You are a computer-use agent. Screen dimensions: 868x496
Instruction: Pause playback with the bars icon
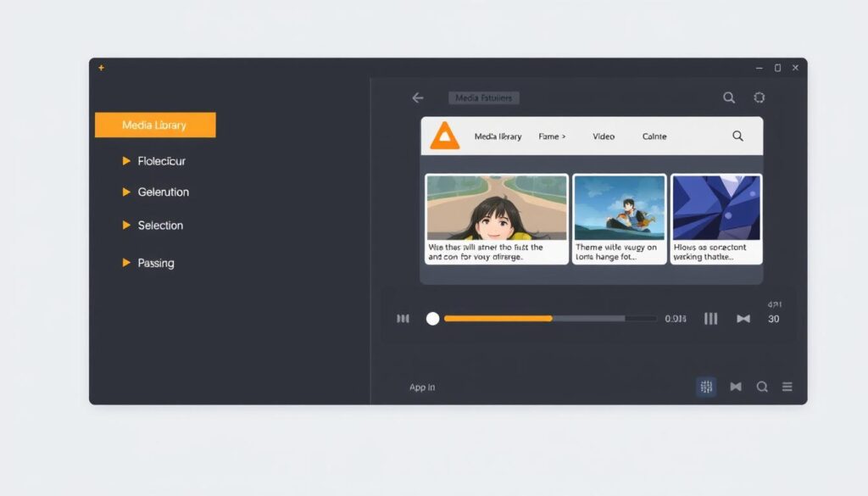(711, 318)
